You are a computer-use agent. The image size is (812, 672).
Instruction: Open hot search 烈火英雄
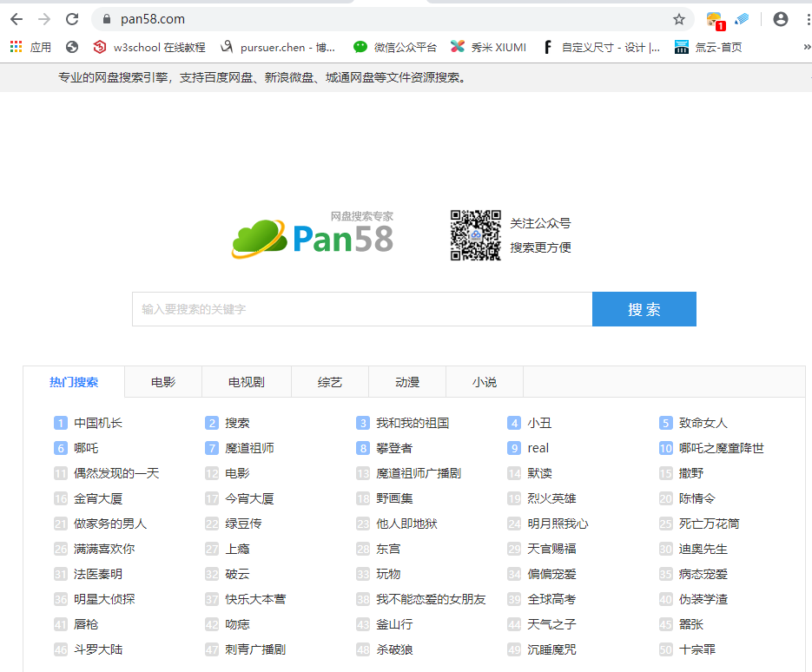click(x=551, y=498)
